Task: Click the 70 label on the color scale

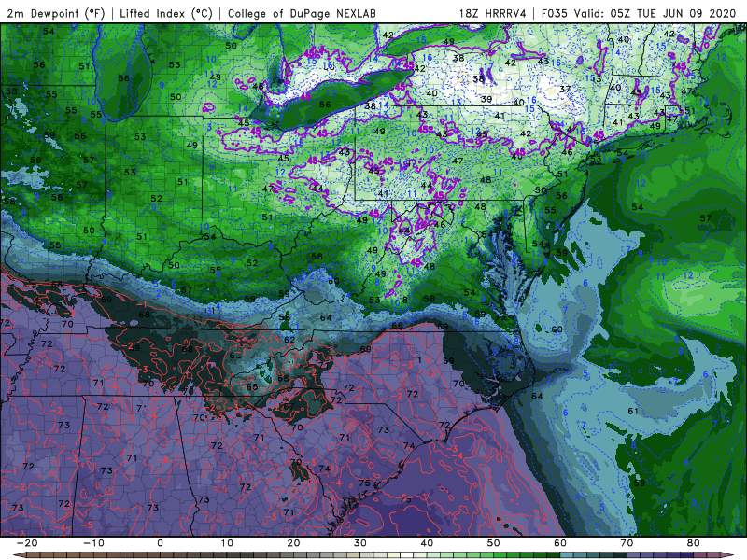Action: (627, 543)
